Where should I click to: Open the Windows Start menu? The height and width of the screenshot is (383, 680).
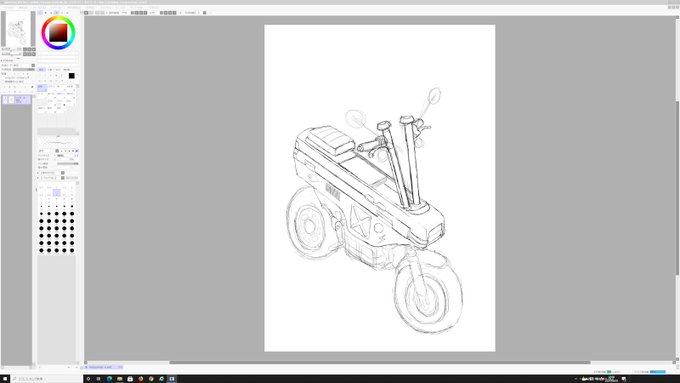click(x=5, y=379)
